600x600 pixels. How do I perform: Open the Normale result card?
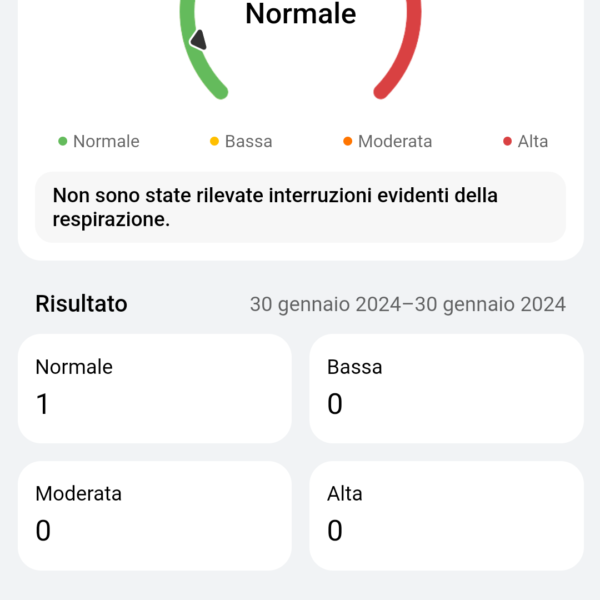[x=155, y=388]
